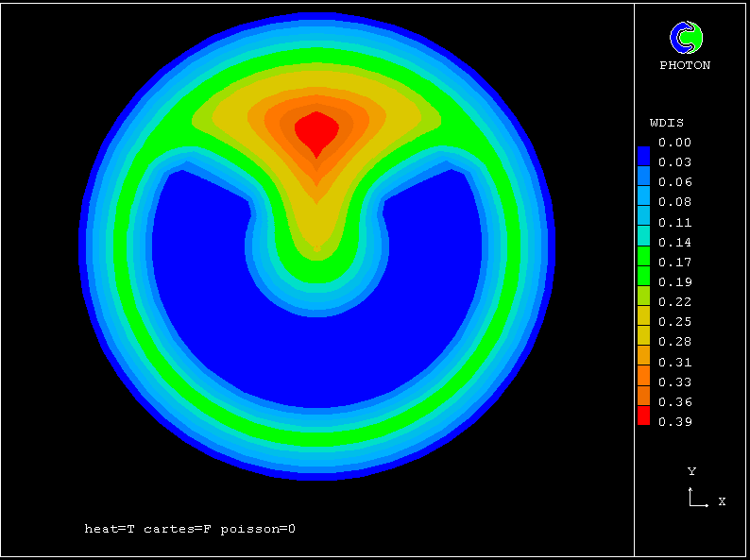The width and height of the screenshot is (750, 560).
Task: Click the large blue inner region of the plot
Action: click(x=312, y=359)
